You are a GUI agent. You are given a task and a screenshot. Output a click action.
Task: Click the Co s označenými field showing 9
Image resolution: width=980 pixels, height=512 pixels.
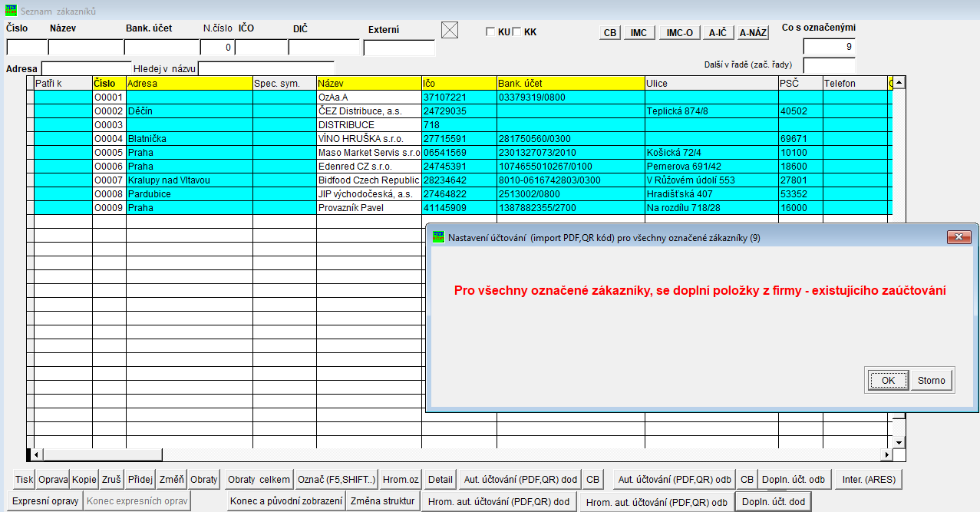click(830, 47)
